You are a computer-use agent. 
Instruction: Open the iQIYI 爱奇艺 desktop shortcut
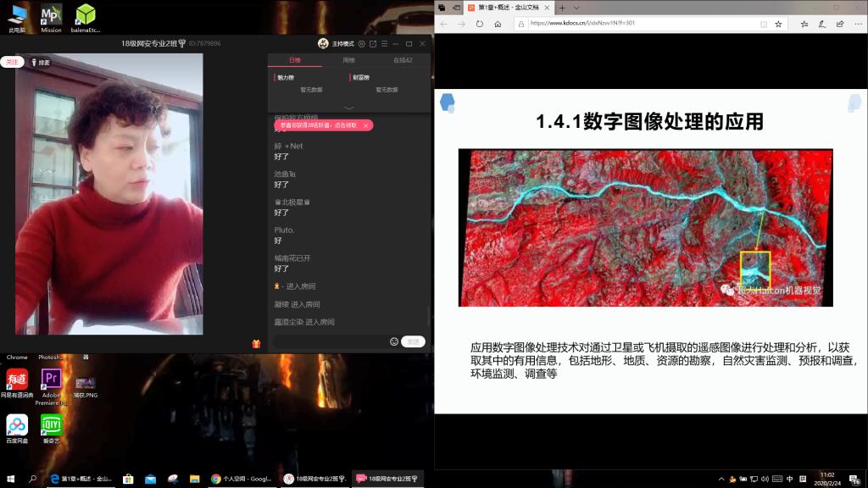point(51,429)
